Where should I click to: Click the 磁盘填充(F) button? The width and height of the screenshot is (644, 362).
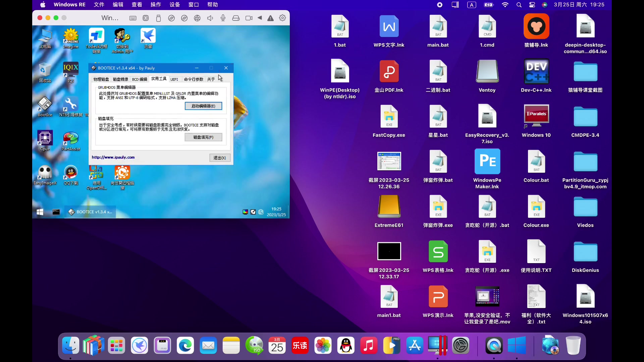(x=203, y=137)
